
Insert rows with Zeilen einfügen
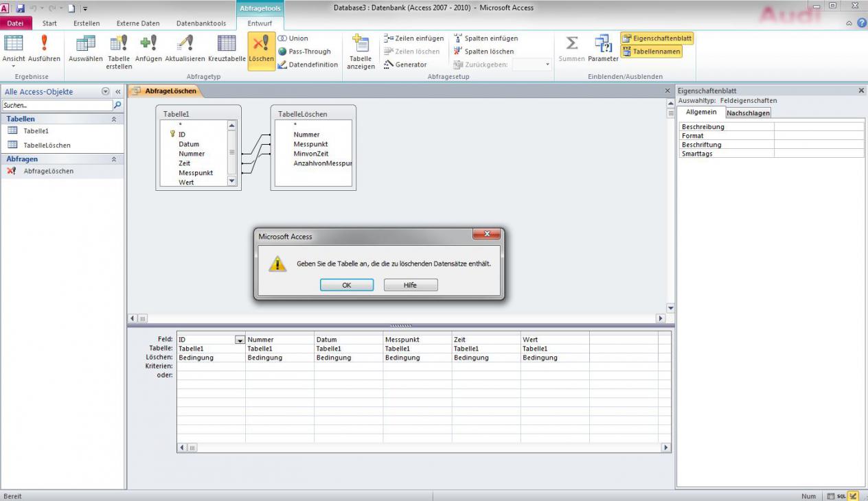pos(414,38)
